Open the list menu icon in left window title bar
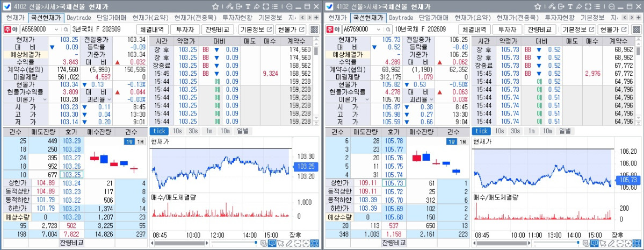Viewport: 644px width, 250px height. coord(275,6)
